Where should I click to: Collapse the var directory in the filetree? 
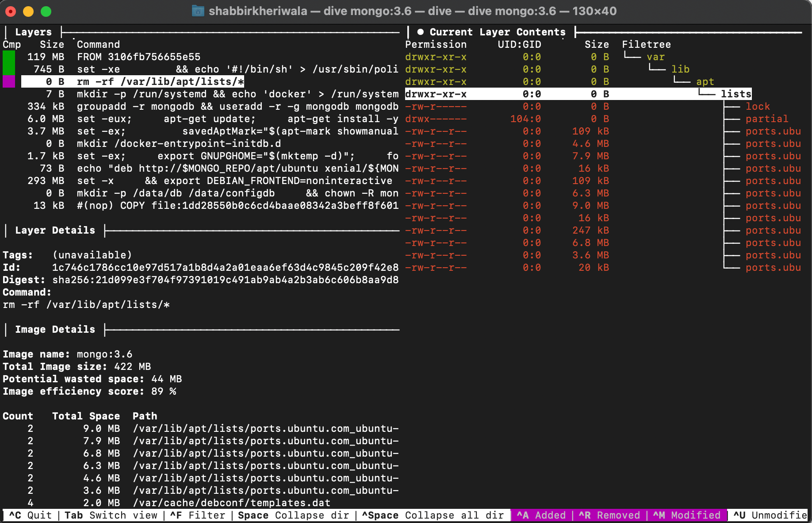click(x=655, y=57)
